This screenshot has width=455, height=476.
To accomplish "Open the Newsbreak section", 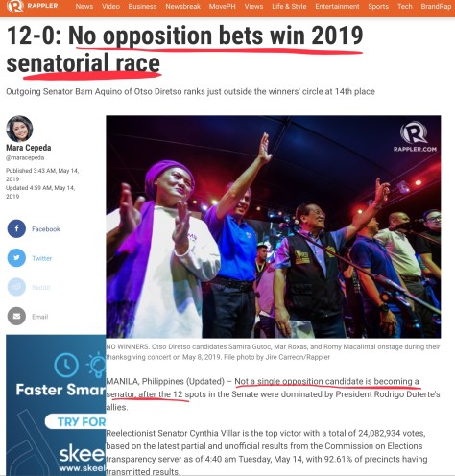I will pos(182,6).
